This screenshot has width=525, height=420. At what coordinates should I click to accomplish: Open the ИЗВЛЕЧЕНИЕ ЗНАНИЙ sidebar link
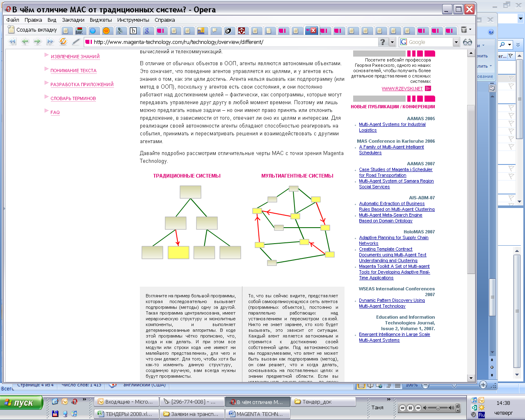[x=75, y=57]
